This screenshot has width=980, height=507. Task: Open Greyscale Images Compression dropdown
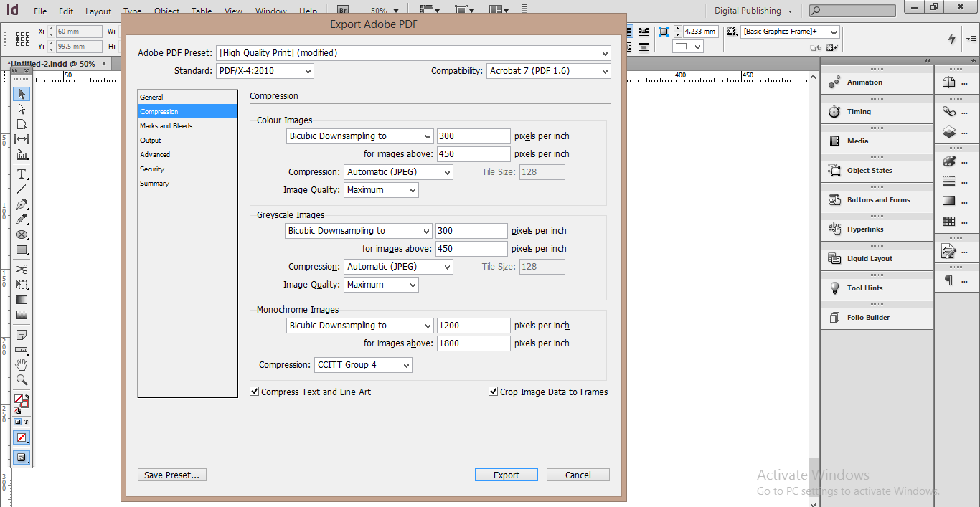pyautogui.click(x=398, y=267)
